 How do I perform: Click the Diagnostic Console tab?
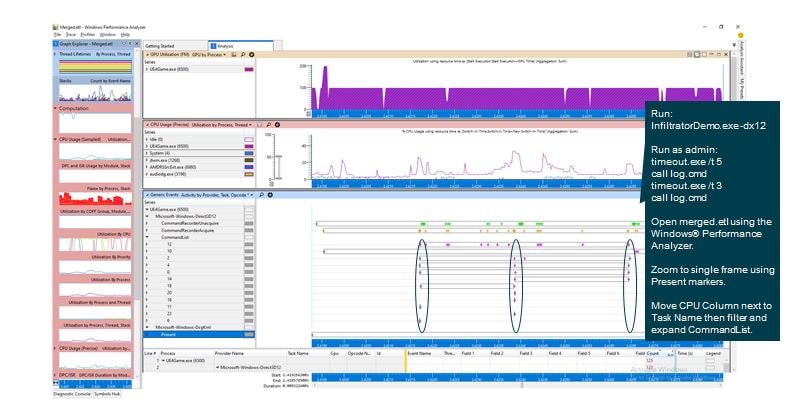pyautogui.click(x=72, y=394)
